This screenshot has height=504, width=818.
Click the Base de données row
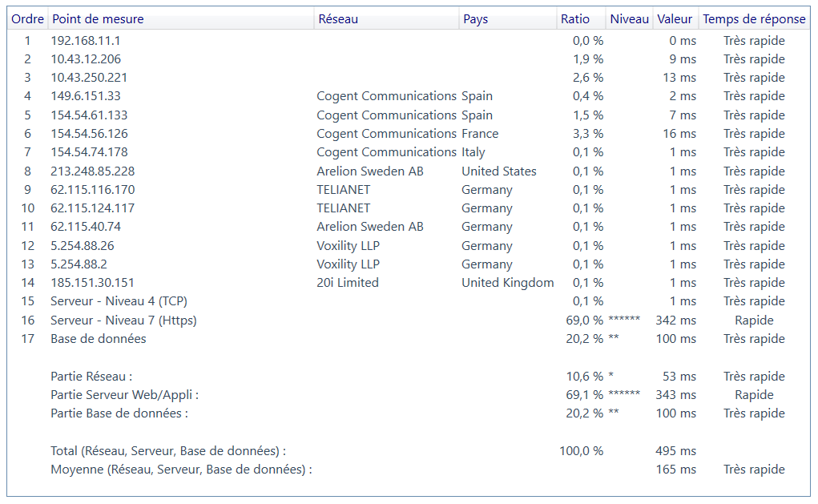[x=409, y=339]
